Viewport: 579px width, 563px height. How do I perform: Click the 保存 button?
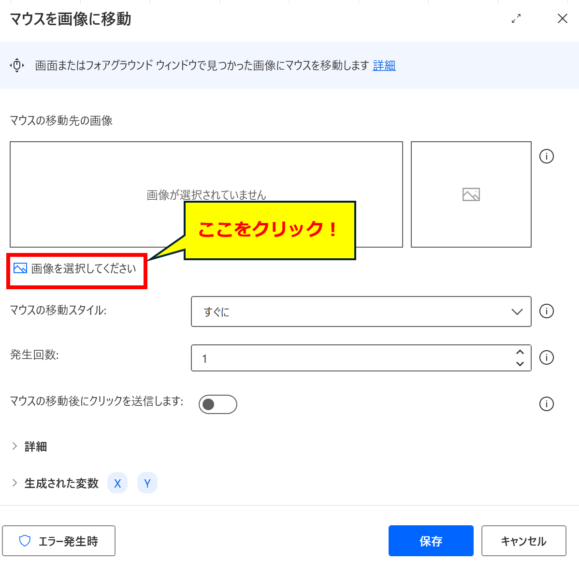pyautogui.click(x=431, y=541)
